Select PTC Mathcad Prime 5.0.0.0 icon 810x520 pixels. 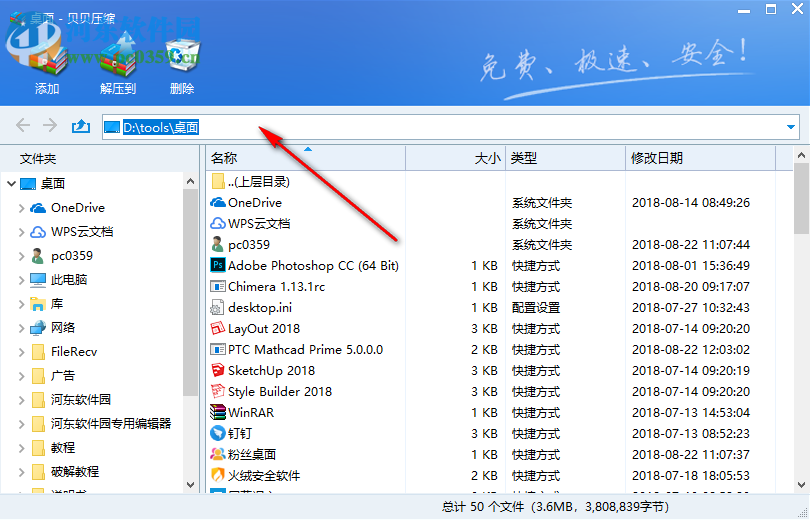217,350
